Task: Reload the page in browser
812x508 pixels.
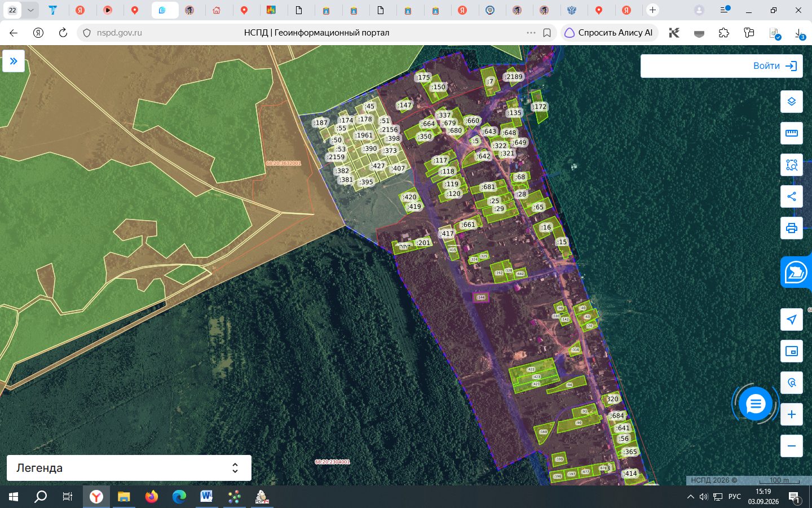Action: [63, 33]
